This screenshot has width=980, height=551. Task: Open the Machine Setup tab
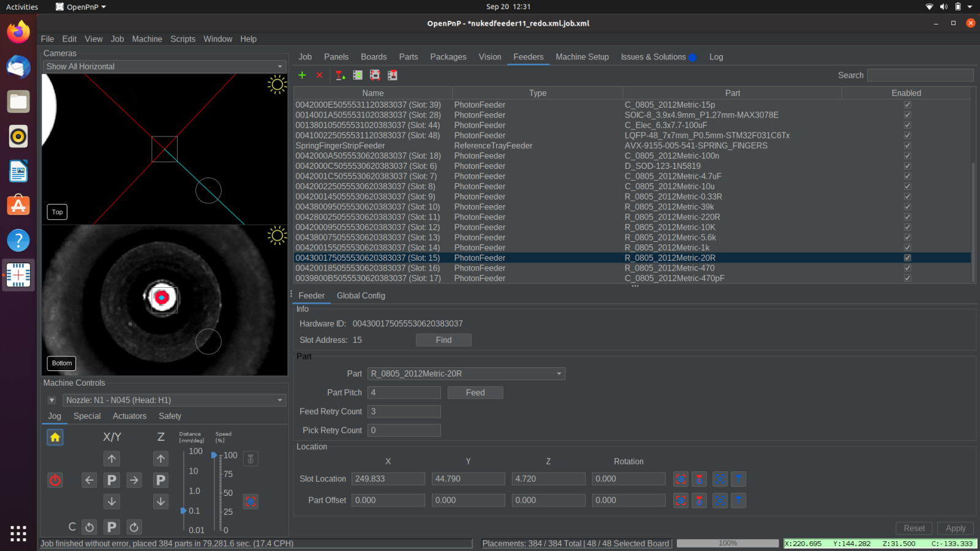582,57
